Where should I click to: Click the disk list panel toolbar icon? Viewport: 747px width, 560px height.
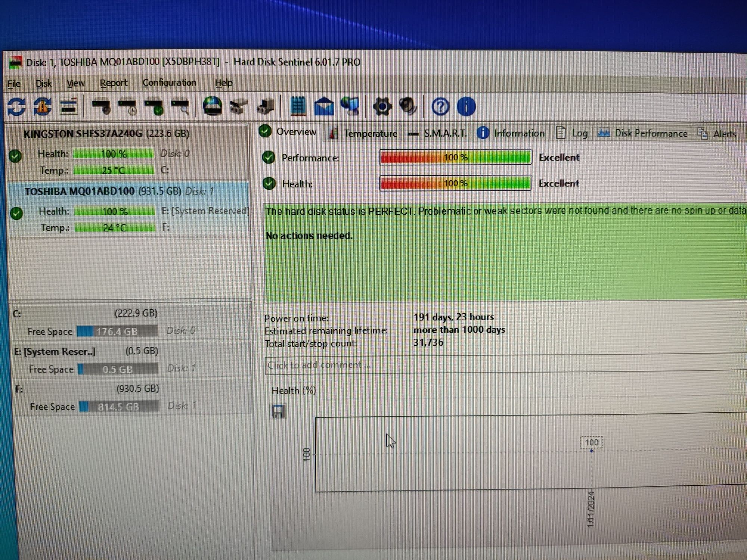69,107
